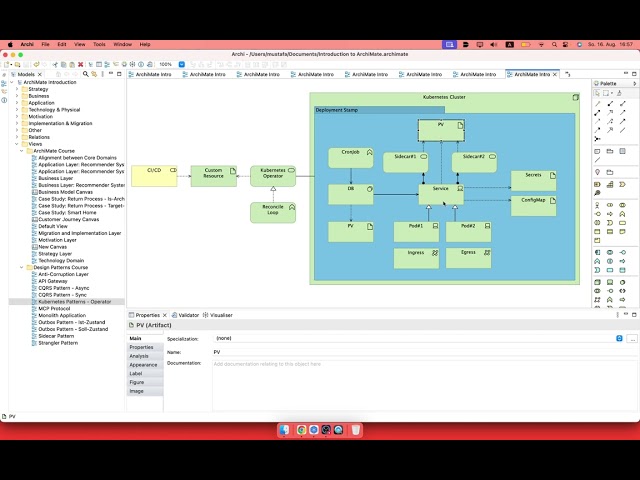Click the New model toolbar icon
Screen dimensions: 640x480
[7, 64]
